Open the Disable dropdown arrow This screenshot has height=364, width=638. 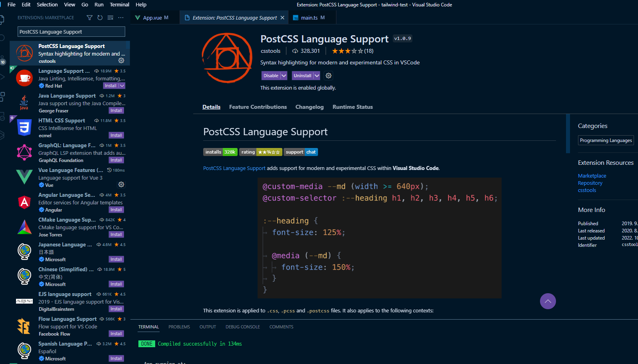click(x=284, y=76)
